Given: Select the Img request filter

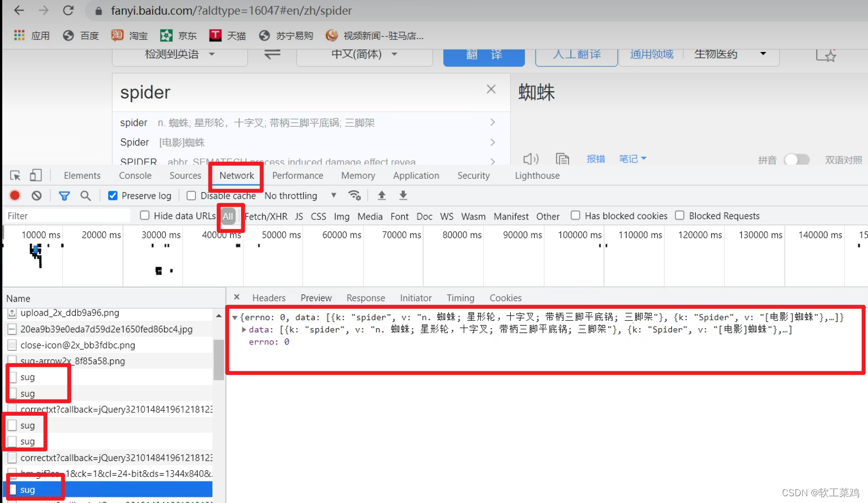Looking at the screenshot, I should pyautogui.click(x=341, y=216).
